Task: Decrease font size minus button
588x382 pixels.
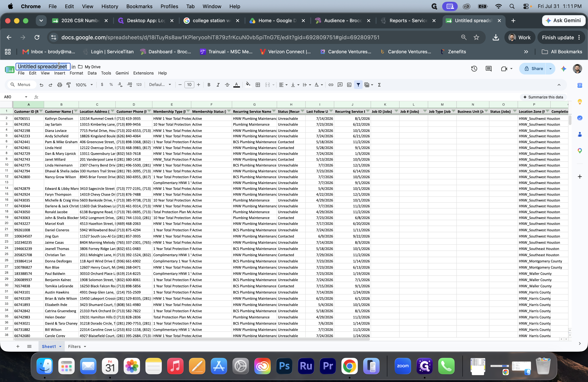Action: pos(180,85)
